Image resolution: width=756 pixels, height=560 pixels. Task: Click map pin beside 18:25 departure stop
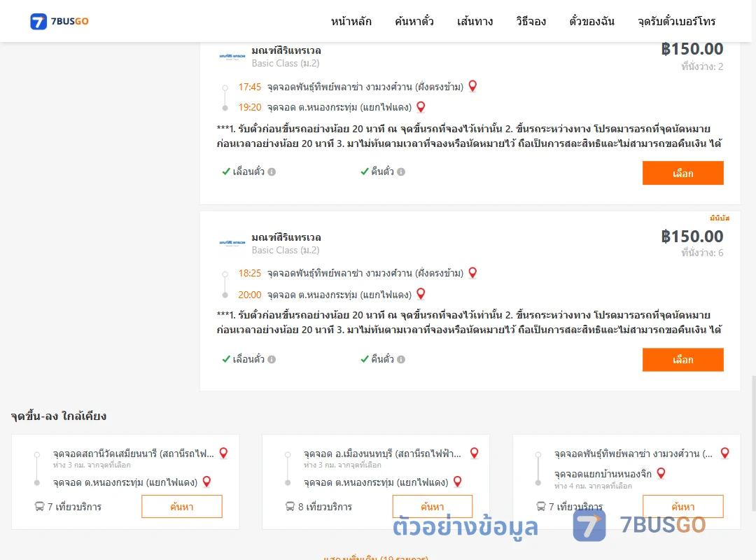click(x=472, y=272)
